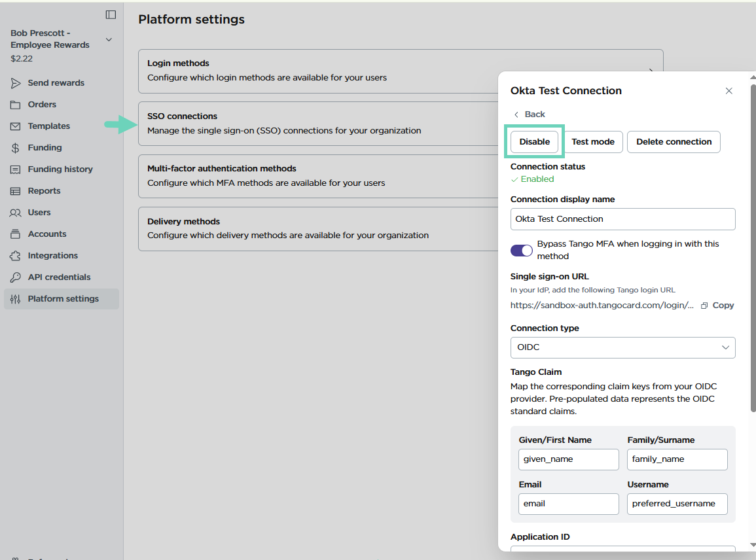This screenshot has width=756, height=560.
Task: Click the Reports table icon
Action: pyautogui.click(x=16, y=191)
